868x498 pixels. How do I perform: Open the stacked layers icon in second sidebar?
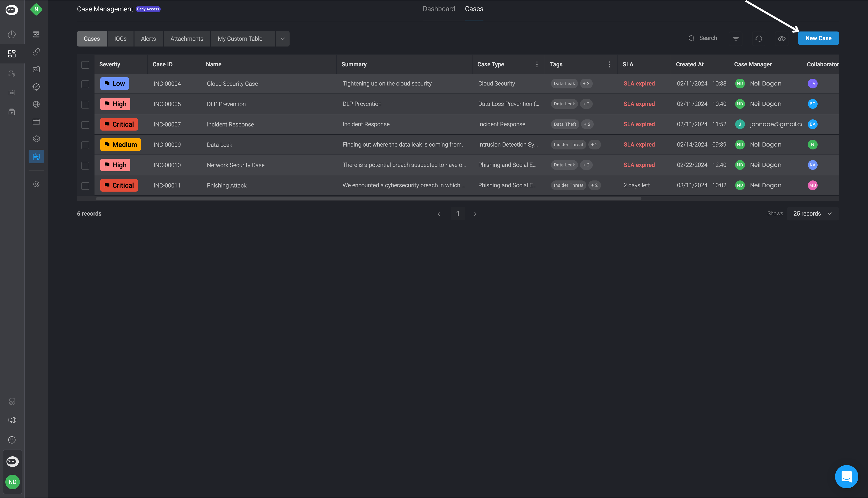click(36, 139)
